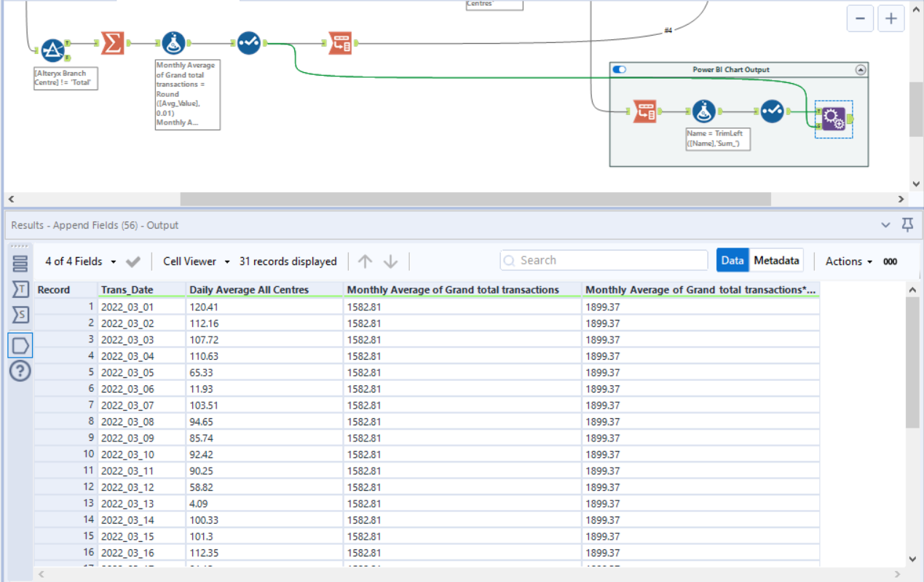Select the Summarize tool on the canvas
The width and height of the screenshot is (924, 582).
[111, 42]
